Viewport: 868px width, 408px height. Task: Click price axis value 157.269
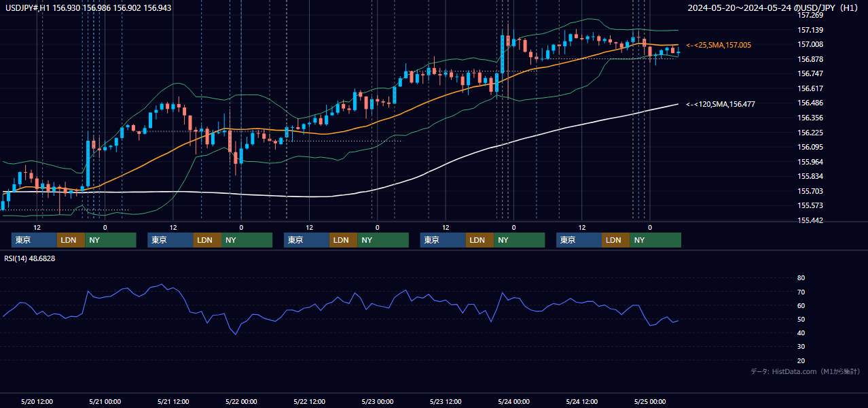[810, 15]
